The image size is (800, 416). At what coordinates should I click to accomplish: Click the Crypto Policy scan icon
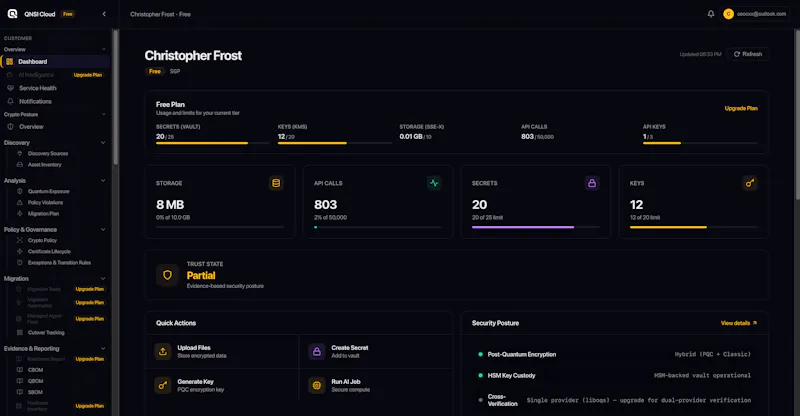[20, 240]
